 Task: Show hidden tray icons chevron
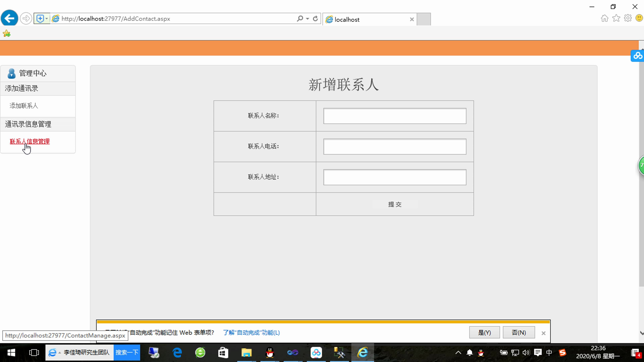point(458,352)
